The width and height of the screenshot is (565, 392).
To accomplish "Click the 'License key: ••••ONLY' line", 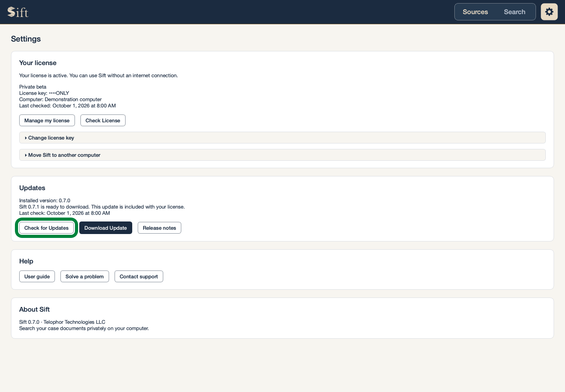I will click(x=44, y=93).
